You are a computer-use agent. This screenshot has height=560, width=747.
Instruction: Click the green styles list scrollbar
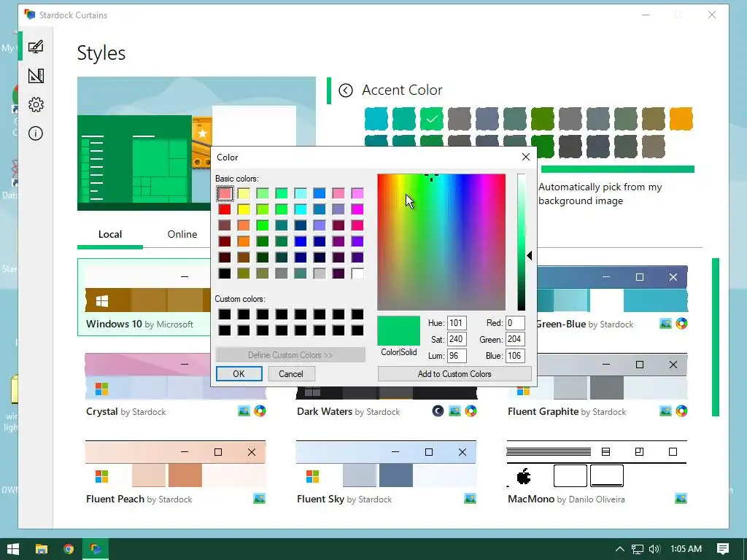pos(715,337)
